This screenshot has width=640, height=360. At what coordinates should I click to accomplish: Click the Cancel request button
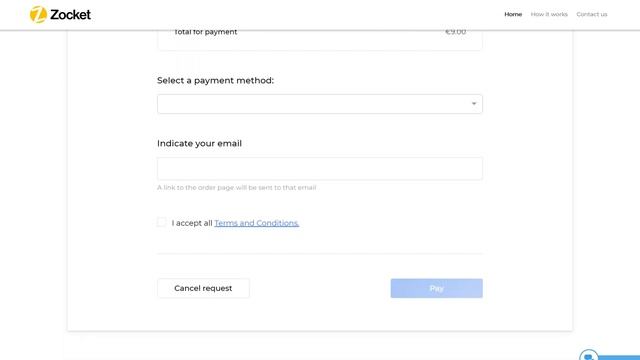(203, 288)
